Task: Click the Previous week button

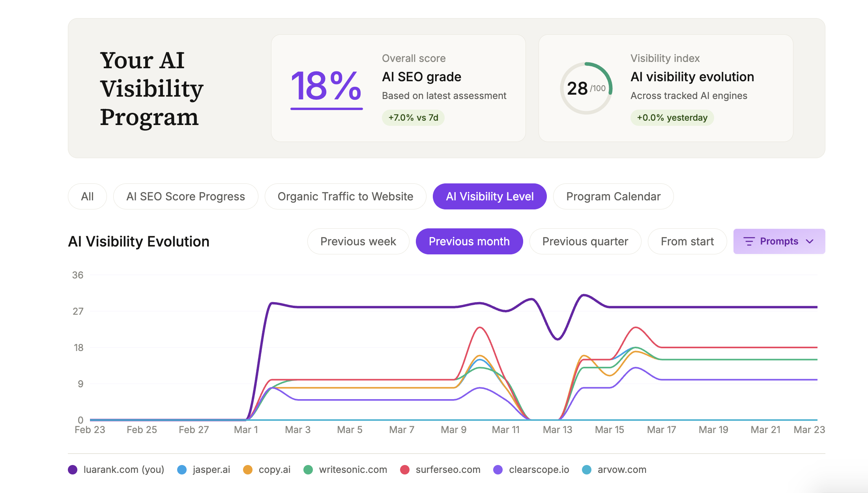Action: [358, 241]
